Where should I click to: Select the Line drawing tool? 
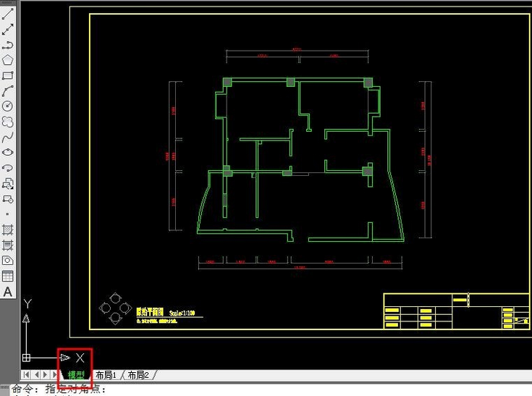(8, 13)
